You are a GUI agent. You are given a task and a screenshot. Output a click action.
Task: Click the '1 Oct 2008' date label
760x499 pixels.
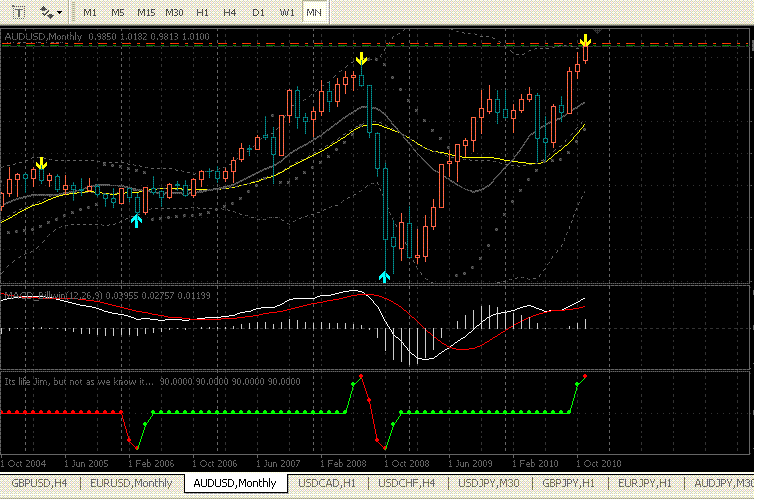click(x=407, y=464)
